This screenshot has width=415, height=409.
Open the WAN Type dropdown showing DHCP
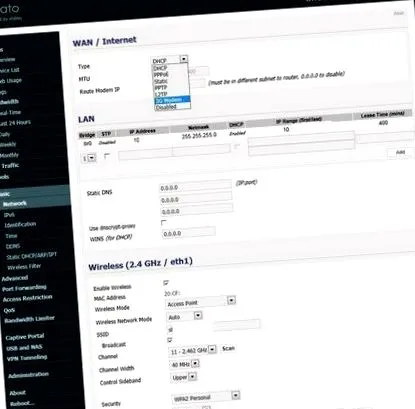(x=170, y=60)
